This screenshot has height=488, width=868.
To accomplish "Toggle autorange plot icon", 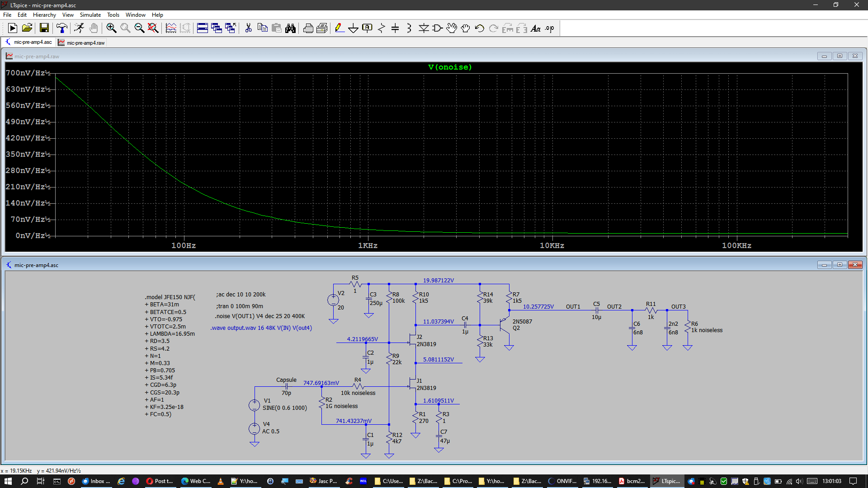I will pos(171,28).
